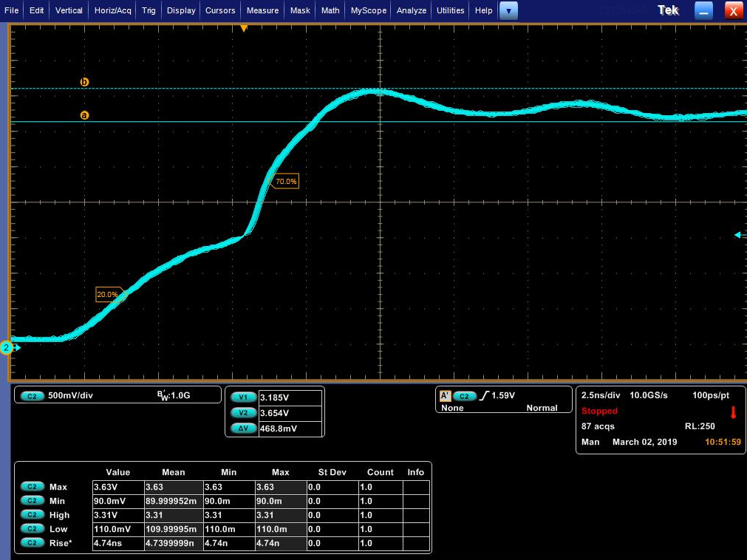The image size is (747, 560).
Task: Select the 70.0% rise-time reference label
Action: point(284,182)
